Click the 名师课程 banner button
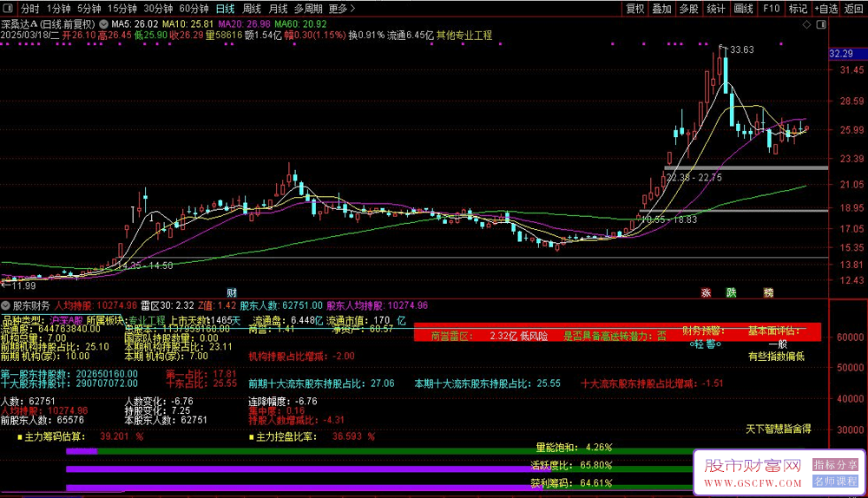 click(835, 482)
